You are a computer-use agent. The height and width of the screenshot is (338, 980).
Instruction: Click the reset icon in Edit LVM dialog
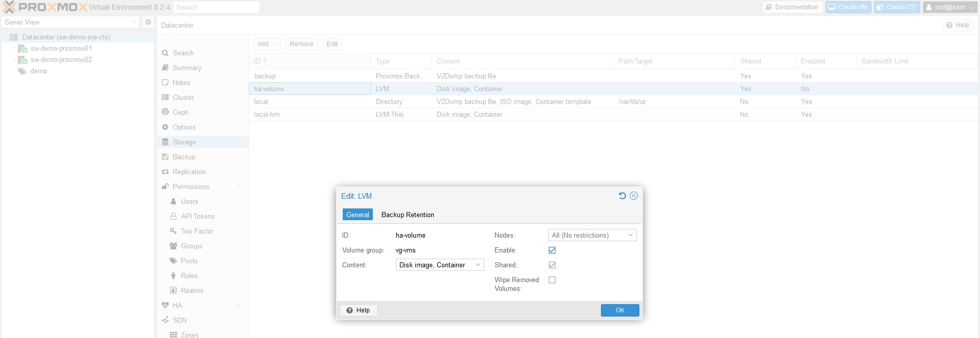[x=622, y=196]
